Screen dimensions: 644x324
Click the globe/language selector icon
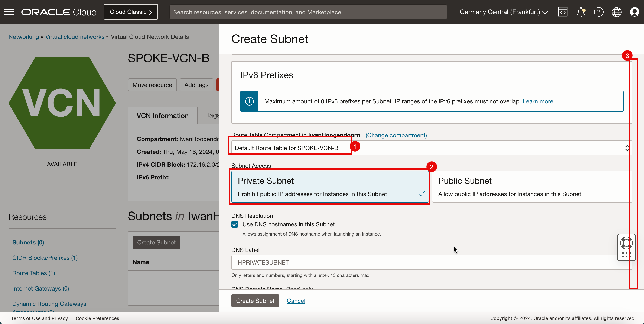click(617, 12)
